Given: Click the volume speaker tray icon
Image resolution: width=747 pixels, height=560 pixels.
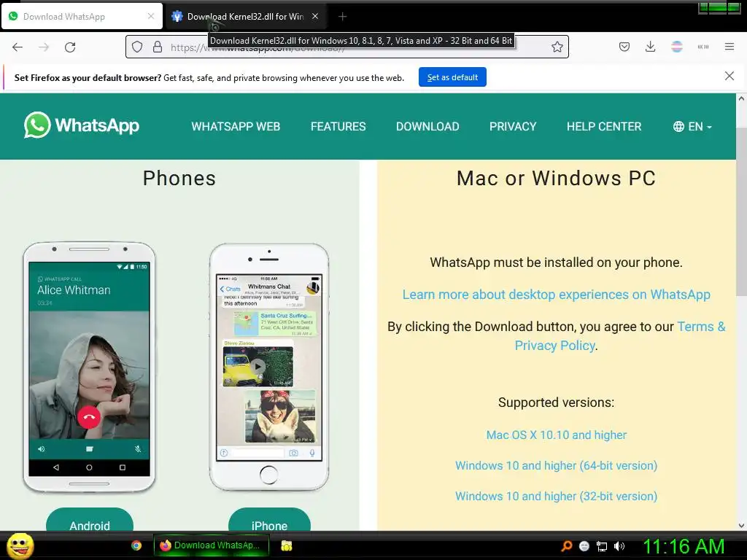Looking at the screenshot, I should pos(619,546).
